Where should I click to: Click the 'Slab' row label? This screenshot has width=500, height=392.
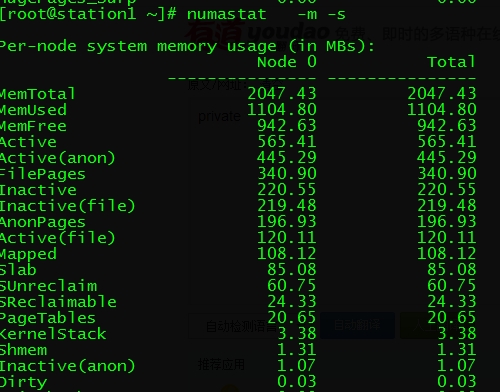tap(18, 270)
